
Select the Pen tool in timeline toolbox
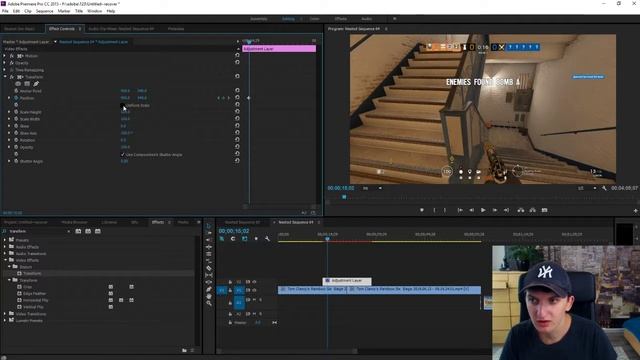(209, 289)
